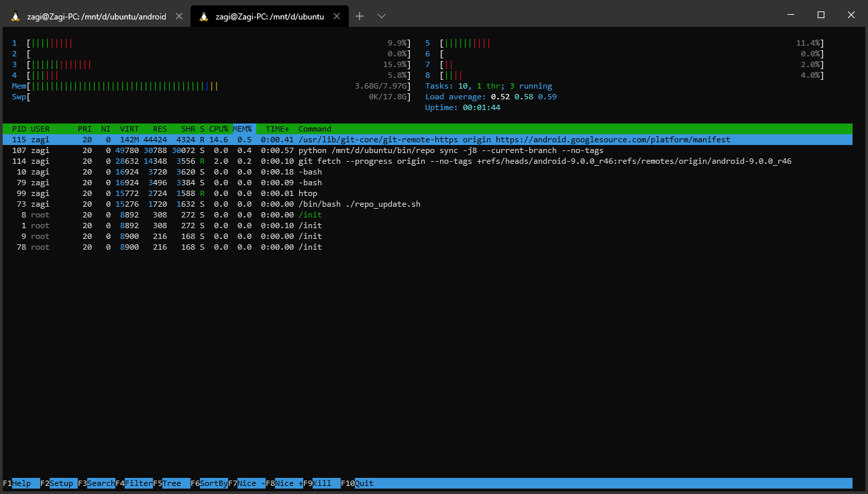
Task: Open a new terminal tab
Action: click(x=360, y=16)
